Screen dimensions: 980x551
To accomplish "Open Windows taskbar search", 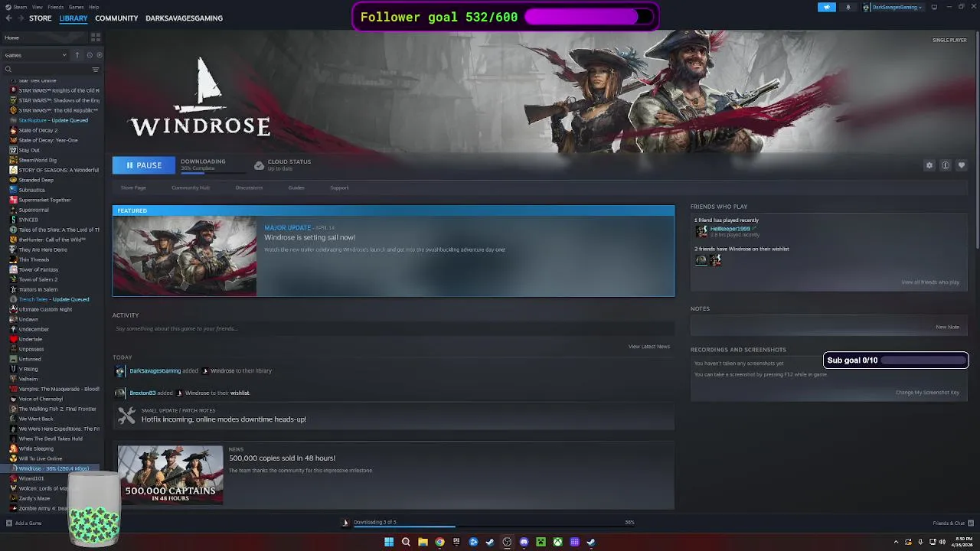I will click(x=406, y=542).
